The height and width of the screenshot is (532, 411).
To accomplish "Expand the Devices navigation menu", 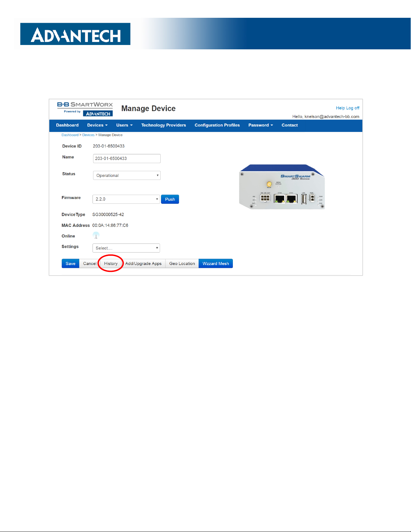I will [97, 125].
